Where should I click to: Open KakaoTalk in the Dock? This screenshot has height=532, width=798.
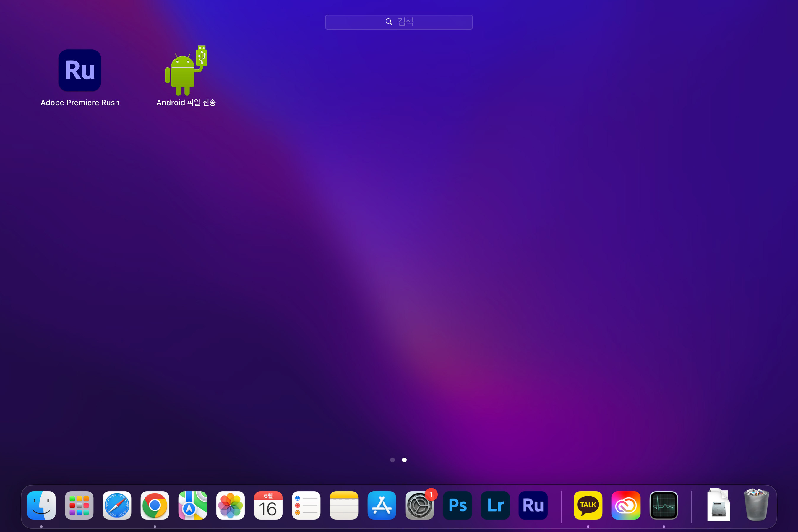(588, 505)
